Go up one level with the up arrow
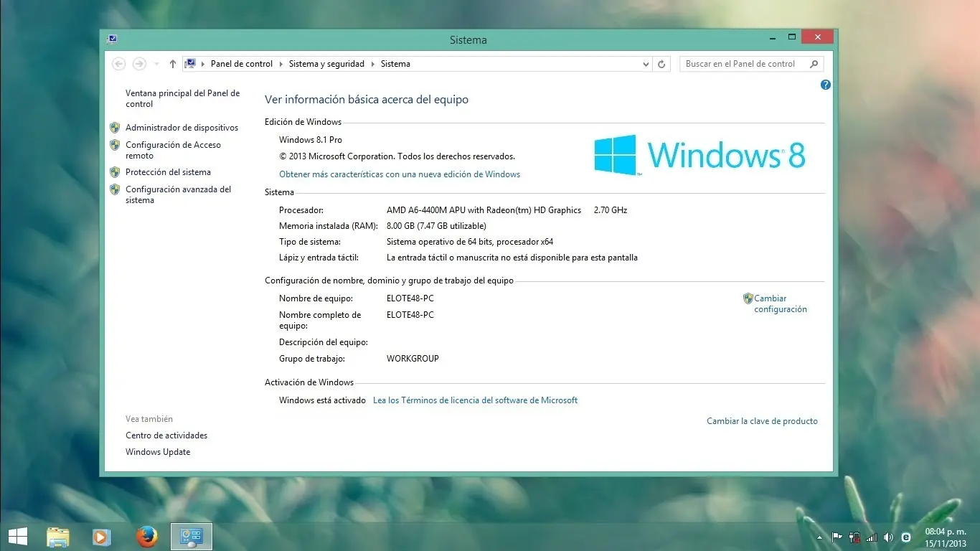Viewport: 980px width, 551px height. pos(173,64)
